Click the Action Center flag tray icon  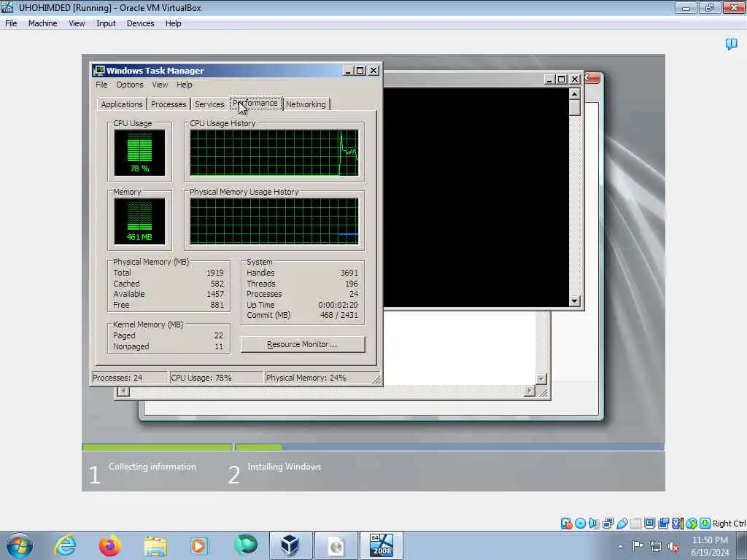pos(638,546)
